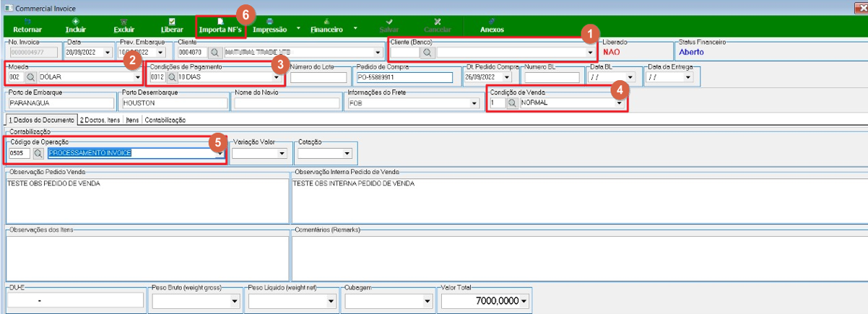Click the magnifier lookup in Cliente field
This screenshot has width=868, height=314.
pos(214,53)
